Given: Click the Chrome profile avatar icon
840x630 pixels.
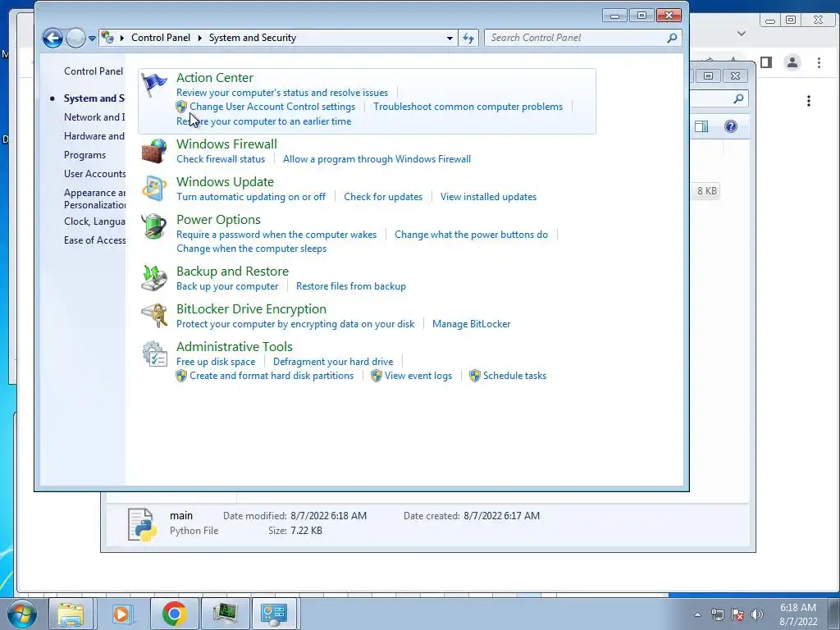Looking at the screenshot, I should 792,62.
